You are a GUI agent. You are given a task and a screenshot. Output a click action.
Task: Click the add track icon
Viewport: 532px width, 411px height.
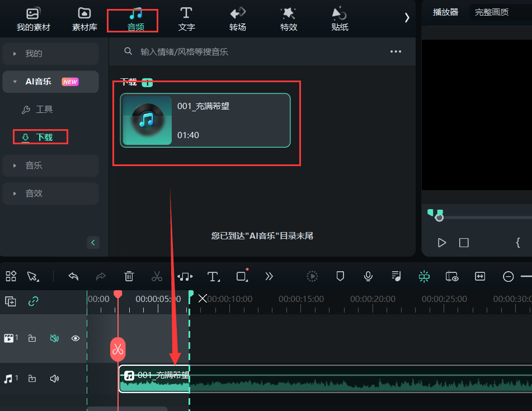coord(11,301)
